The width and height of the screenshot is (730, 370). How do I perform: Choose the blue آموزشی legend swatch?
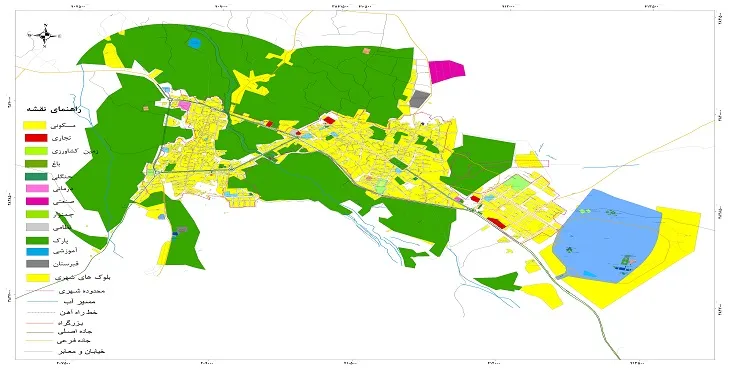pyautogui.click(x=37, y=251)
